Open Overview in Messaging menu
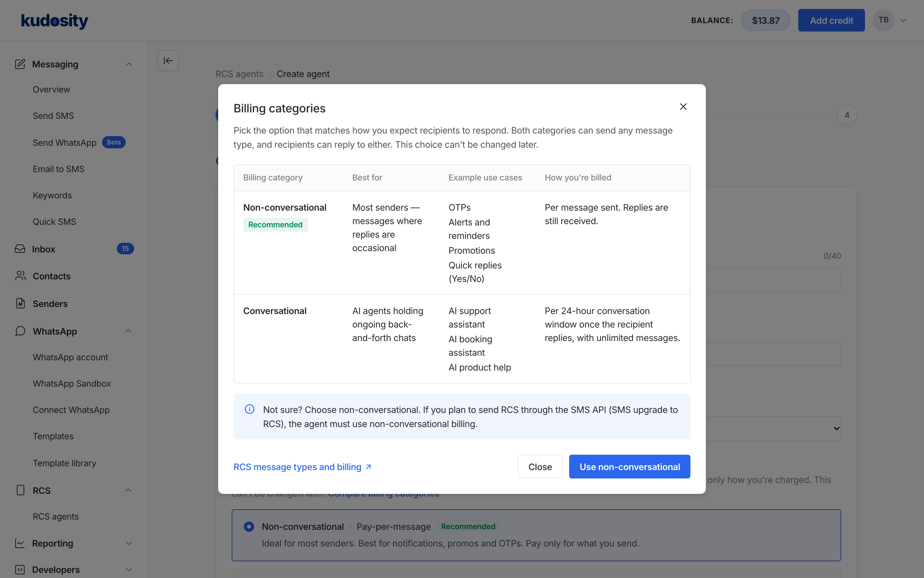The width and height of the screenshot is (924, 578). [x=52, y=89]
